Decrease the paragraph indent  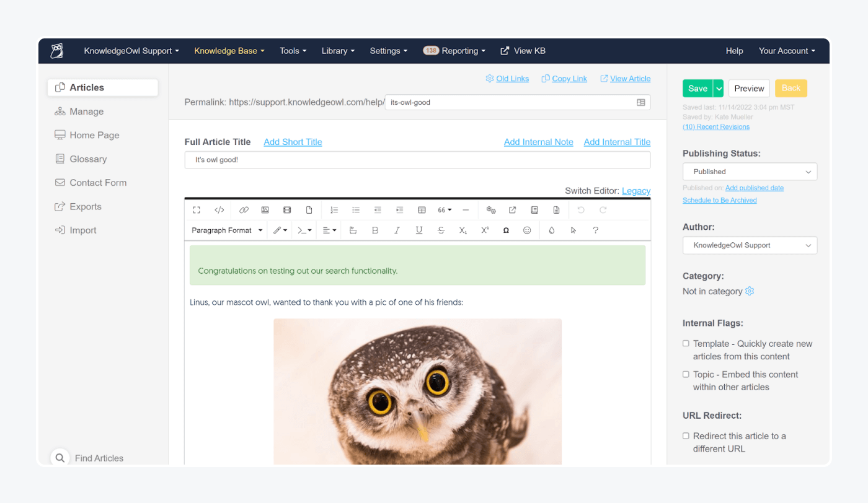[378, 210]
